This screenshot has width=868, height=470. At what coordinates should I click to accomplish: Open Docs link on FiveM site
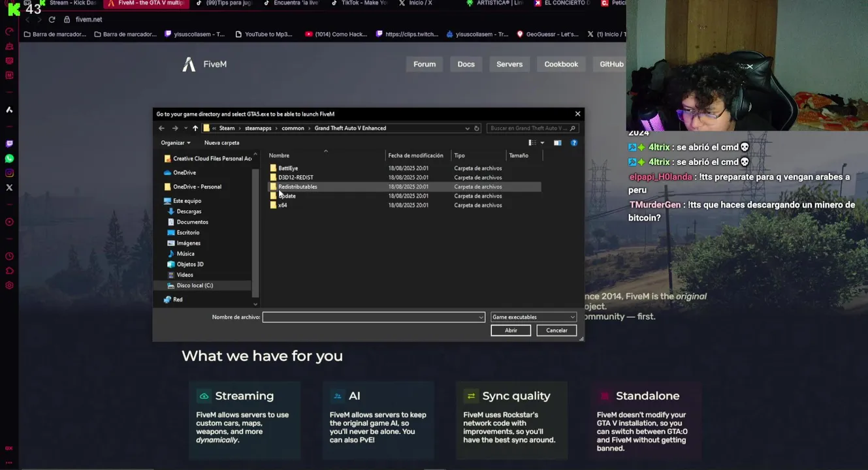[466, 64]
